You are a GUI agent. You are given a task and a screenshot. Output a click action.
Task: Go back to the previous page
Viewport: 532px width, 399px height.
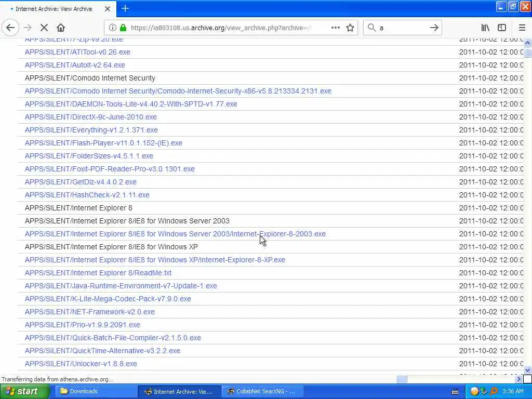10,28
